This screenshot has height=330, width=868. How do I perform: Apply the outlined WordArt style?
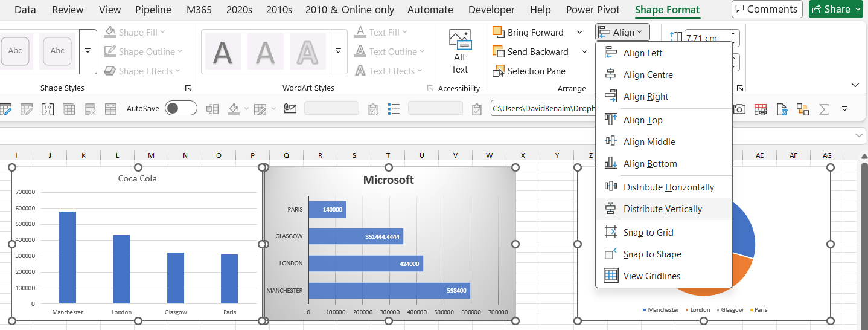tap(308, 51)
